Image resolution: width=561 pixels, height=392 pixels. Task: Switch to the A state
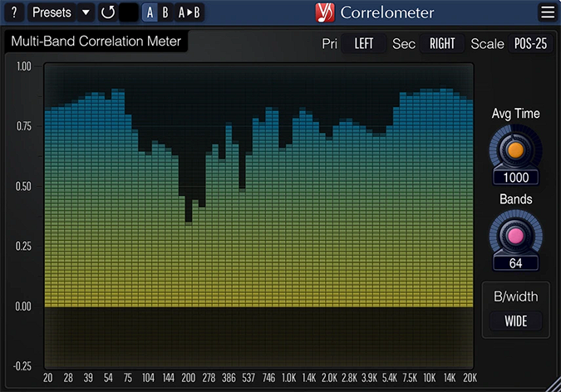pos(150,12)
